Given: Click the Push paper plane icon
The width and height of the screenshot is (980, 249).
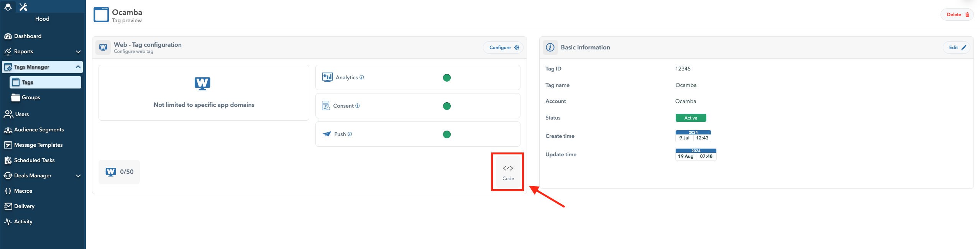Looking at the screenshot, I should pyautogui.click(x=327, y=134).
